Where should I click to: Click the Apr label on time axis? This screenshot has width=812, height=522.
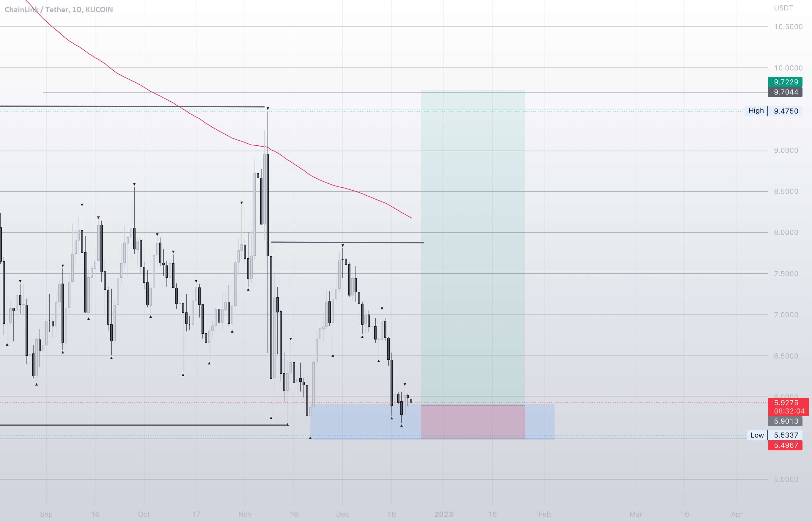pyautogui.click(x=737, y=514)
